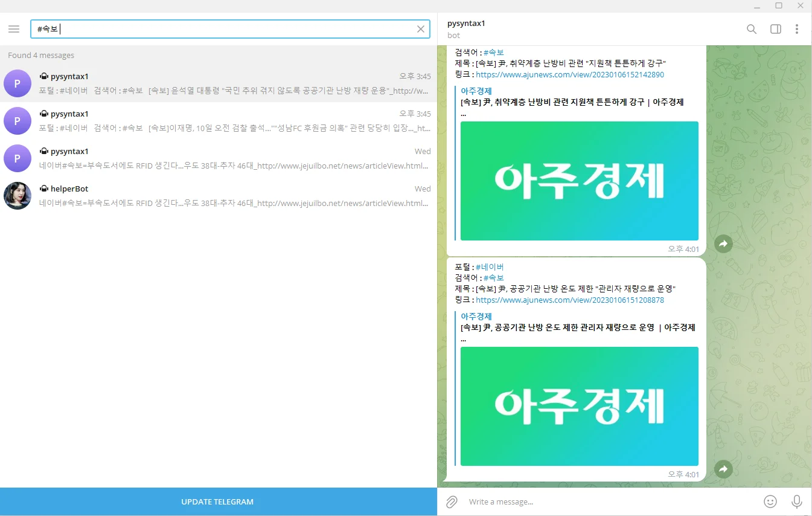
Task: Click 아주경제 site name above 공공기관 preview
Action: pos(476,316)
